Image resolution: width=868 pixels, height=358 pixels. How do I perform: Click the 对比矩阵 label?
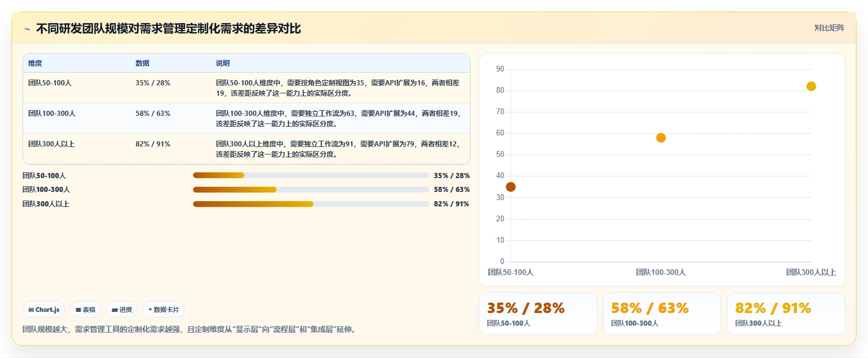[829, 28]
